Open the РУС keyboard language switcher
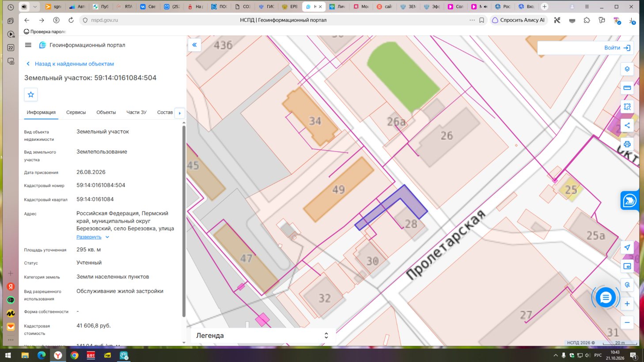This screenshot has height=362, width=644. pos(598,355)
